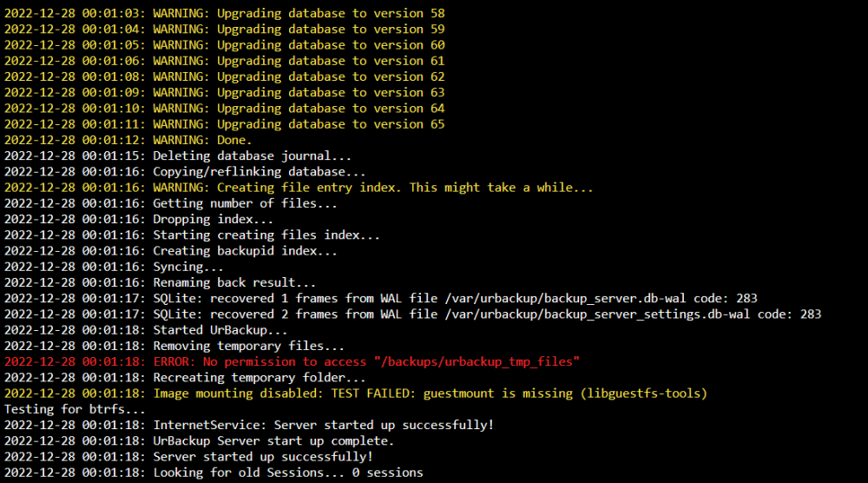Click the 'Started UrBackup...' line
The width and height of the screenshot is (868, 483).
[x=146, y=330]
